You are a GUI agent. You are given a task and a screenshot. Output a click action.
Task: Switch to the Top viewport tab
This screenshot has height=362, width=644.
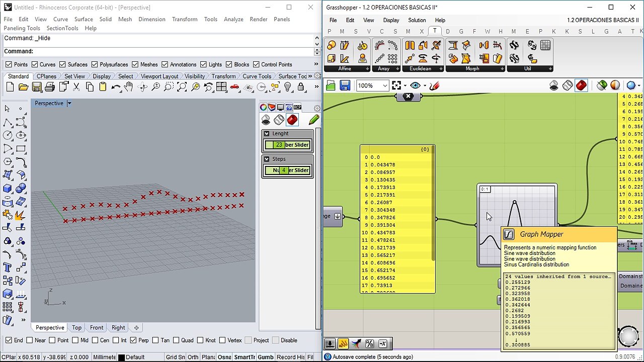point(76,328)
